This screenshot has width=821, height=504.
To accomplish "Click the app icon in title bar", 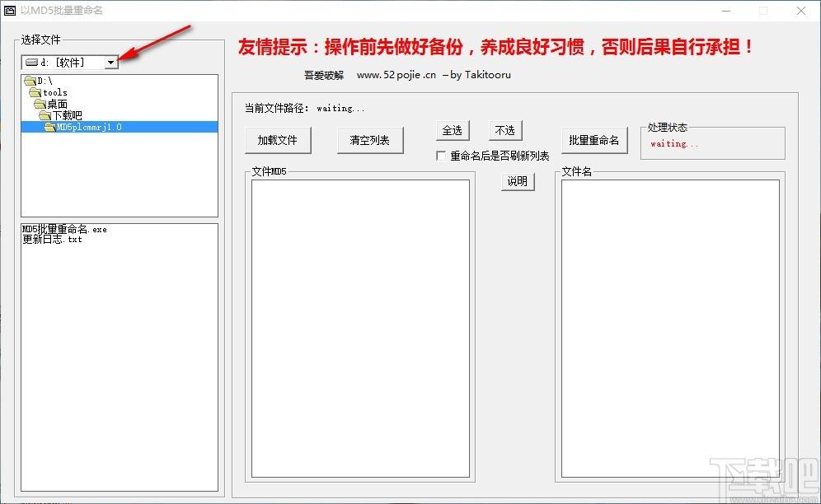I will point(10,11).
